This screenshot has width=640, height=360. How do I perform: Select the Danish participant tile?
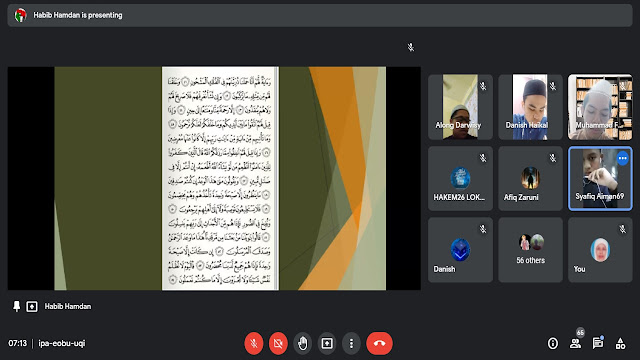460,249
